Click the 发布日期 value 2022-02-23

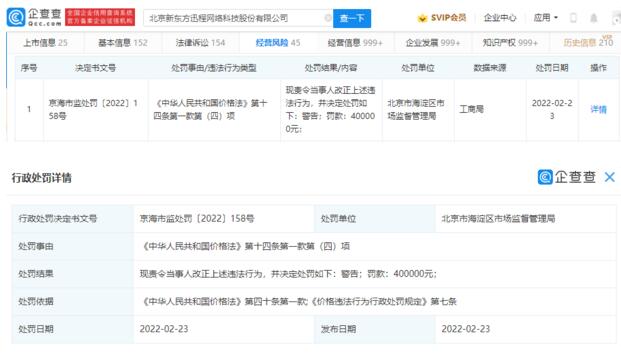tap(466, 329)
